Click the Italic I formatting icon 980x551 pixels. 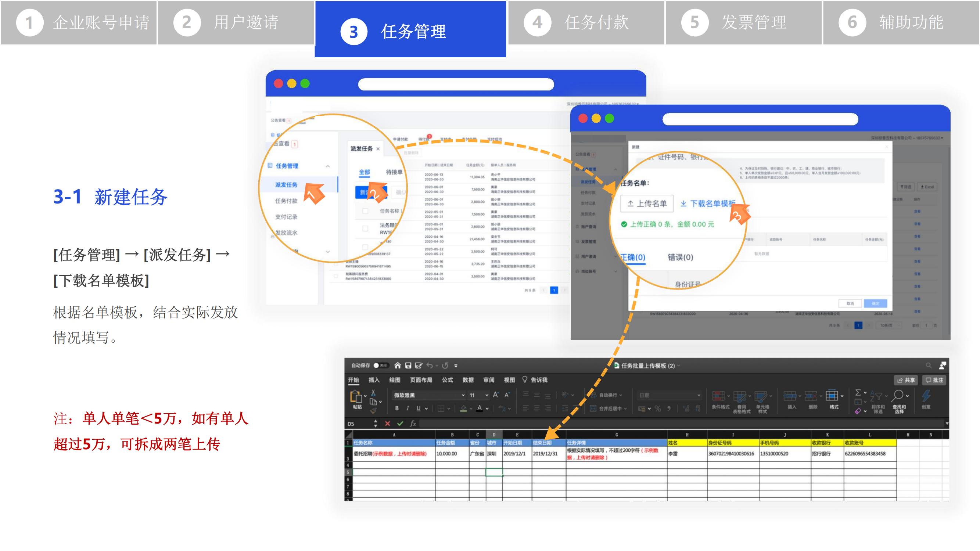pos(408,408)
